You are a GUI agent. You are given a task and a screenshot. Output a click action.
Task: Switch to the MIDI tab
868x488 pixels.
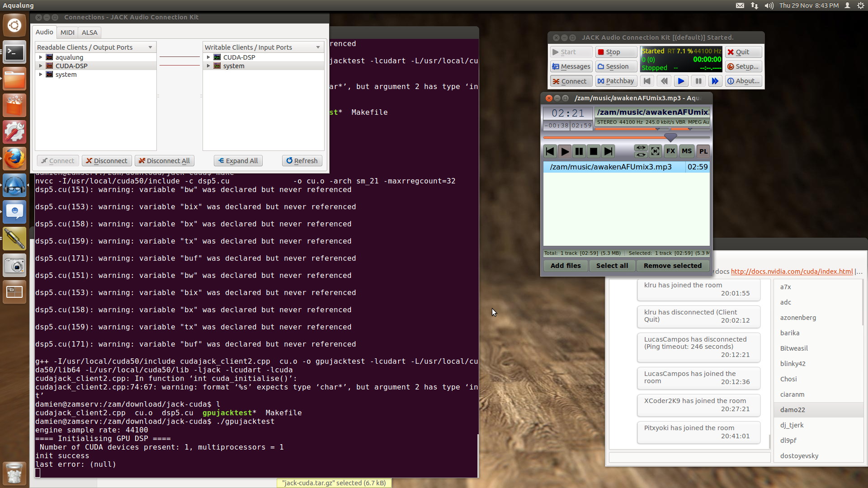click(x=67, y=33)
